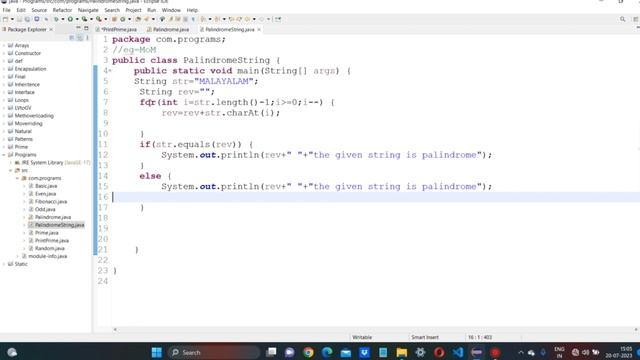Open the Refactor menu
Image resolution: width=640 pixels, height=360 pixels.
(62, 10)
